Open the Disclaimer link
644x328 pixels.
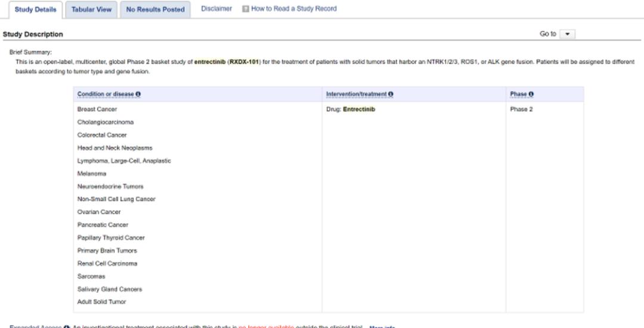pyautogui.click(x=216, y=9)
